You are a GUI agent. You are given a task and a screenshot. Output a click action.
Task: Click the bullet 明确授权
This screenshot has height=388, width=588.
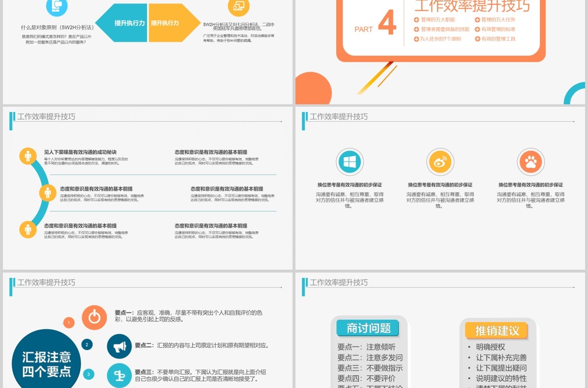(x=490, y=347)
